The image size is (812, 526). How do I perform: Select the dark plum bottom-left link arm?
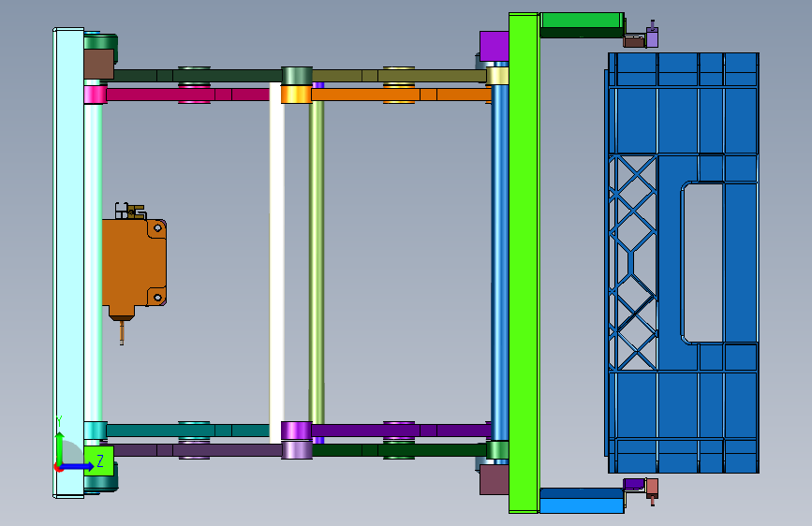click(x=198, y=450)
